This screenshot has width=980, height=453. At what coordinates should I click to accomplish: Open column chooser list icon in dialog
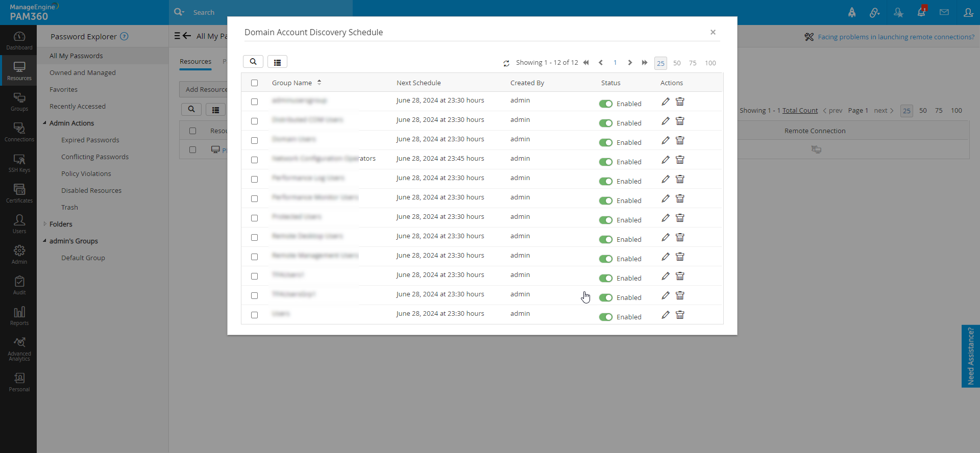coord(277,62)
